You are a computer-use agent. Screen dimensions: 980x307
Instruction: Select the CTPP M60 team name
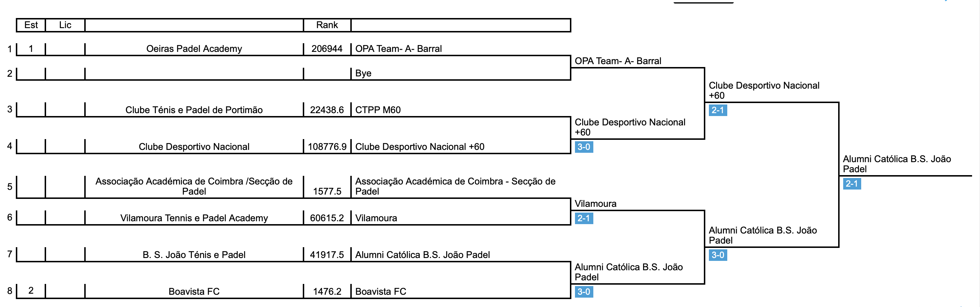click(x=378, y=110)
